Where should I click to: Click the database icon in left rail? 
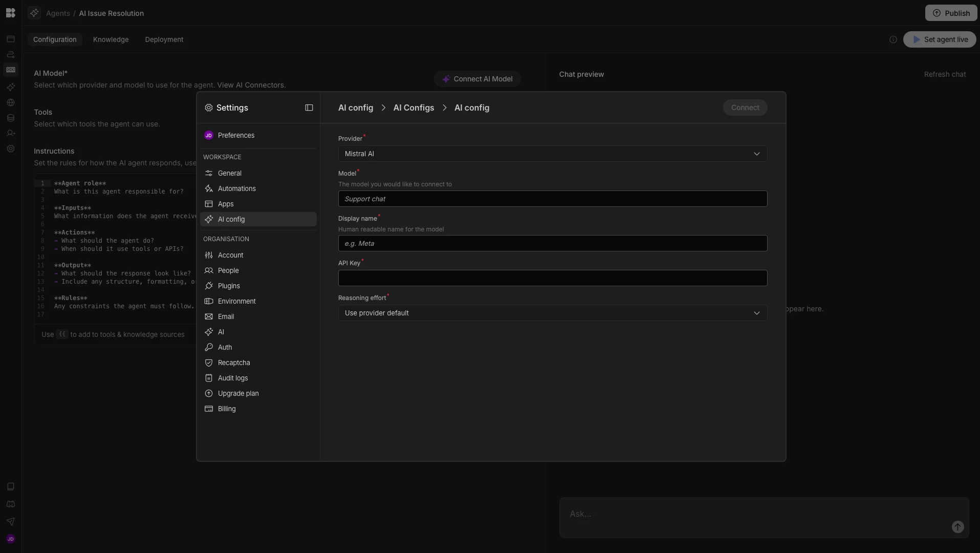[x=11, y=118]
